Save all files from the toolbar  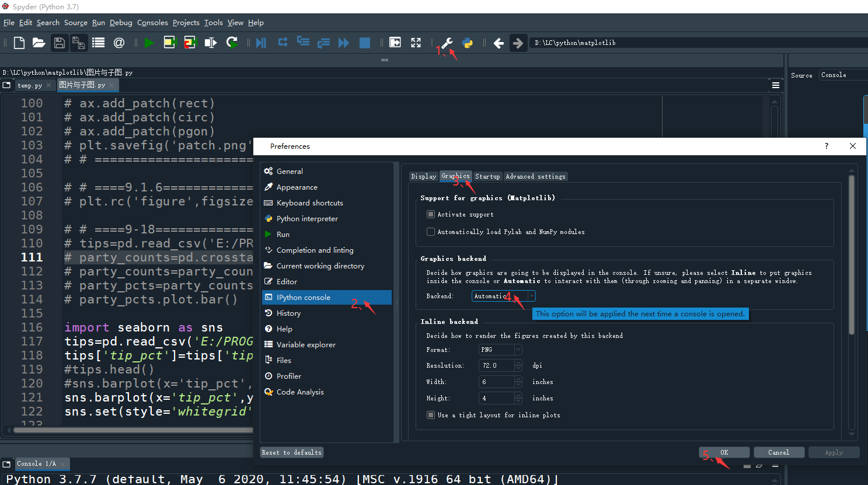click(79, 43)
